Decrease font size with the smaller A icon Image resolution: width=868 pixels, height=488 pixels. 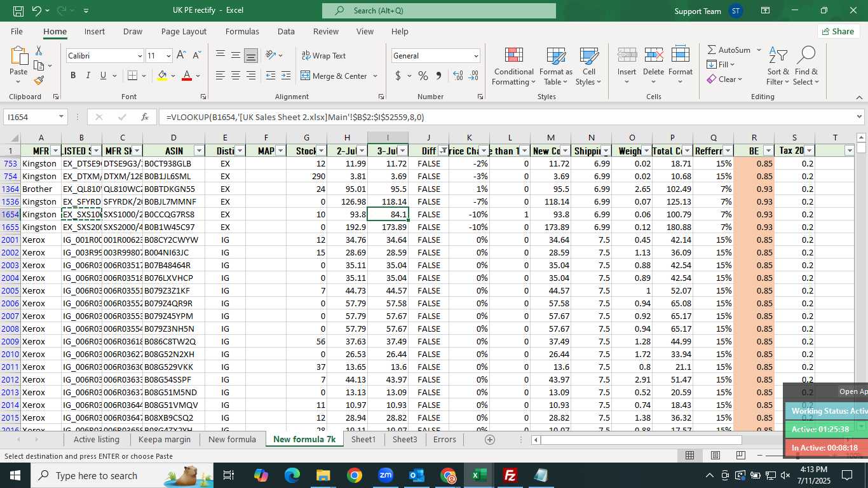(196, 55)
